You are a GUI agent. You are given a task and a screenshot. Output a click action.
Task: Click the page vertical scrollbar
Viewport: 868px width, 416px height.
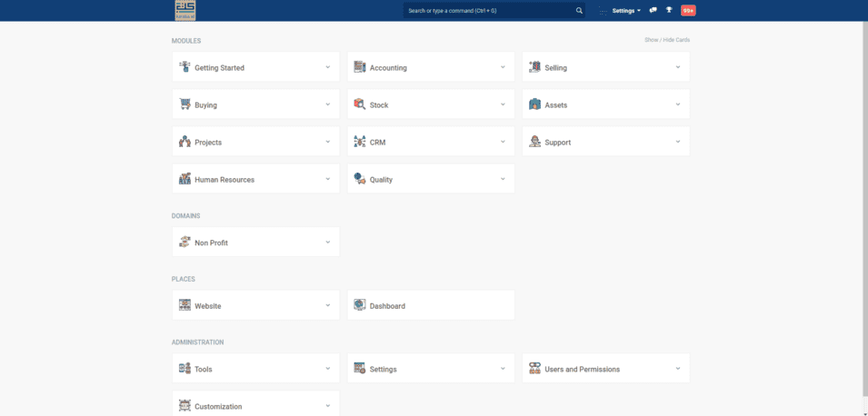click(863, 208)
